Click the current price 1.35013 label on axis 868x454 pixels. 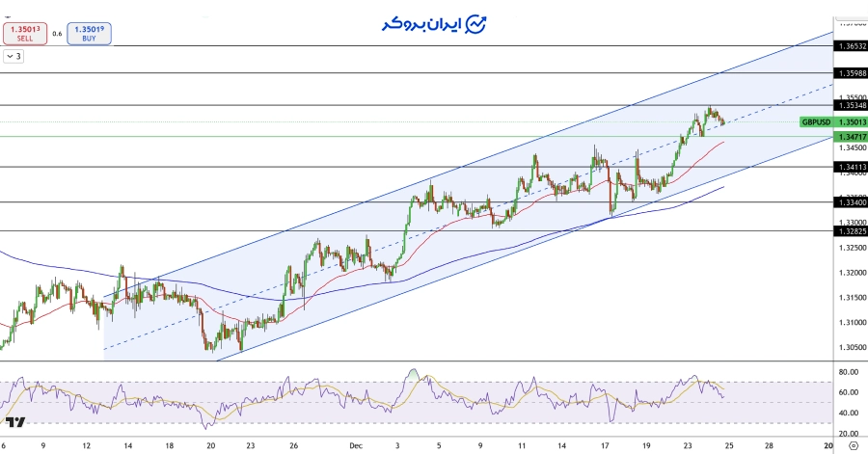point(851,122)
